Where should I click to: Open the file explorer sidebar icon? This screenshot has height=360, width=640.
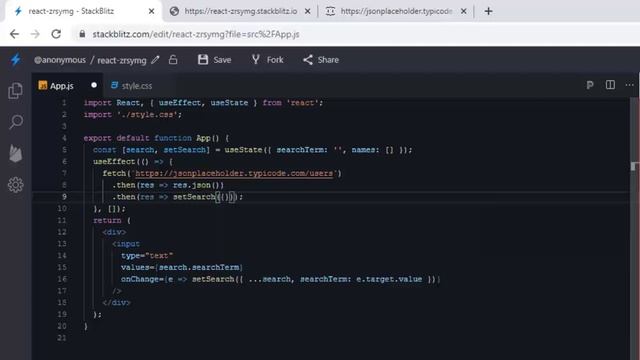point(16,90)
